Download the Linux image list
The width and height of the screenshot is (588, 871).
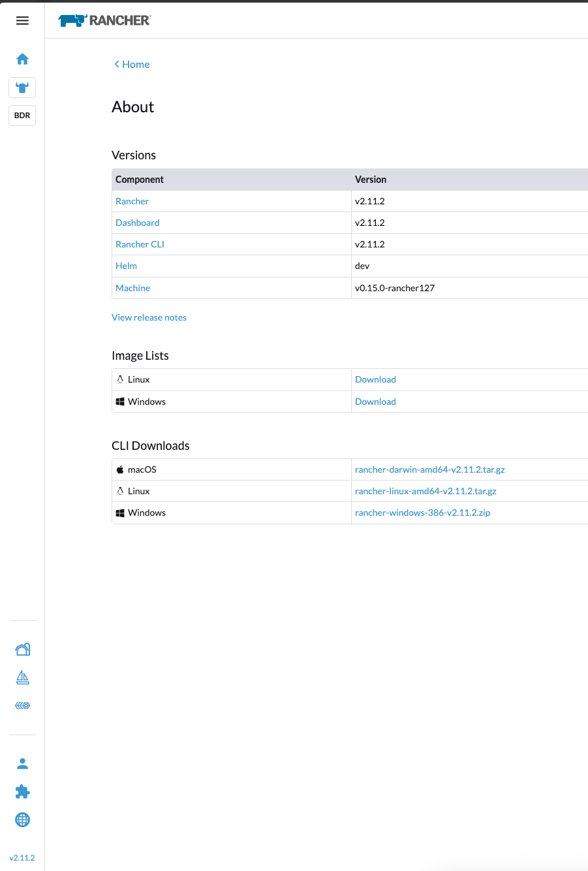(x=375, y=379)
